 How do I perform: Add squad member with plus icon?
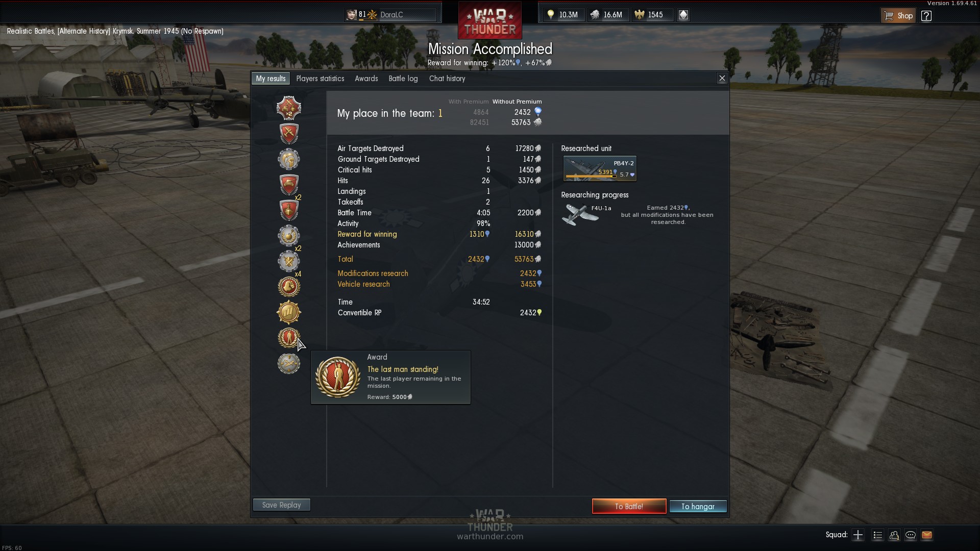pyautogui.click(x=858, y=535)
